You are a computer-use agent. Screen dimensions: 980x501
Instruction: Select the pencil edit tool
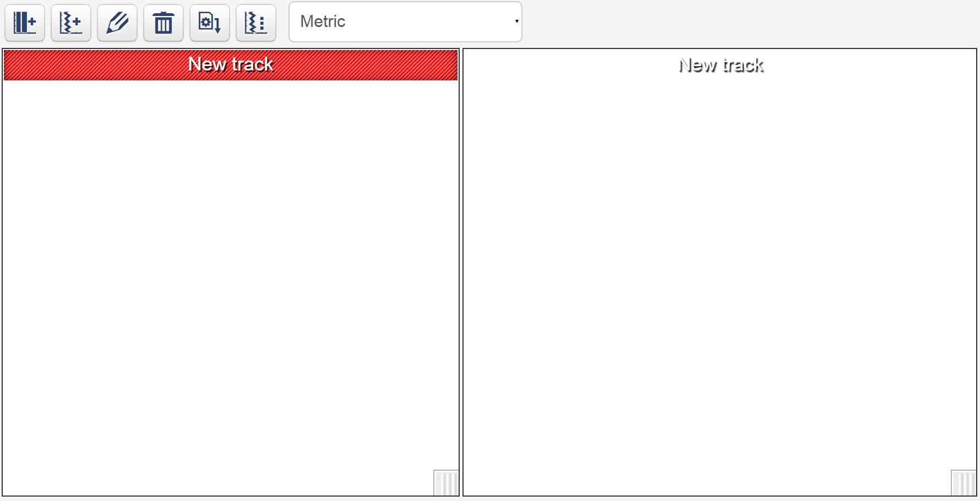tap(117, 23)
